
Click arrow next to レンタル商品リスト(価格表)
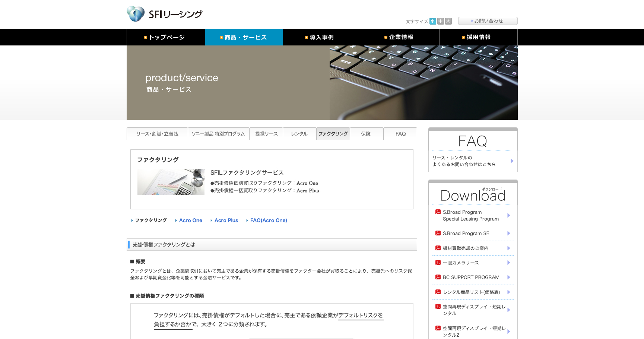509,292
